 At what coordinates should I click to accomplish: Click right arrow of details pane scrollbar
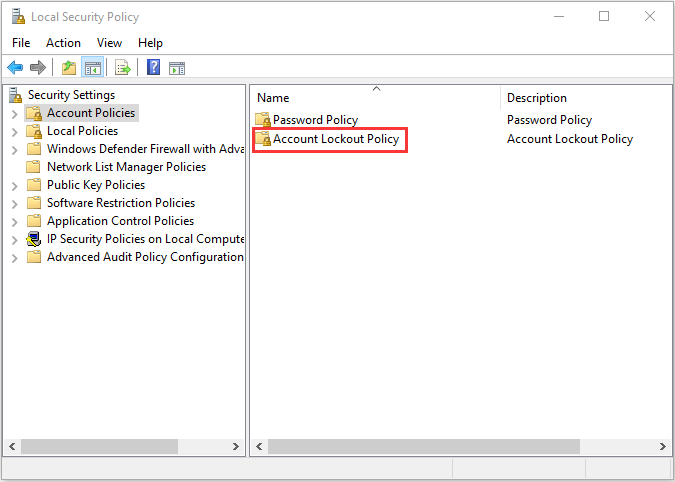pyautogui.click(x=663, y=446)
